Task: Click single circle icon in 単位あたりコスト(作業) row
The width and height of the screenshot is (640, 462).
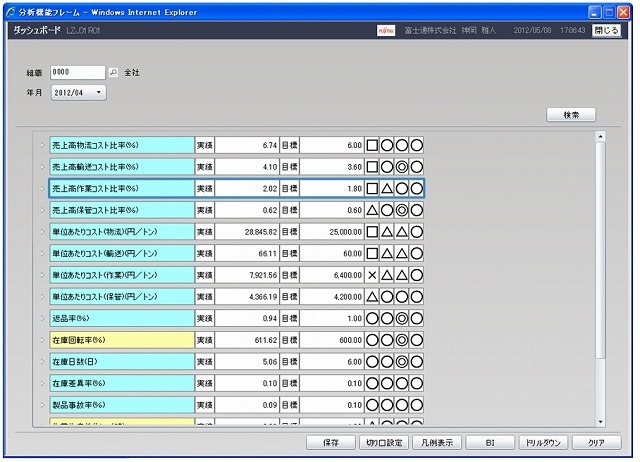Action: click(416, 275)
